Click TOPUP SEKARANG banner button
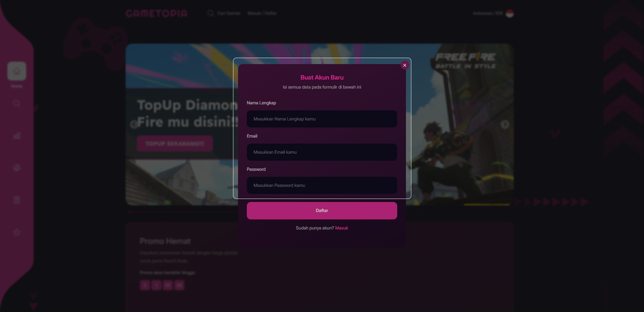The width and height of the screenshot is (644, 312). (x=175, y=144)
